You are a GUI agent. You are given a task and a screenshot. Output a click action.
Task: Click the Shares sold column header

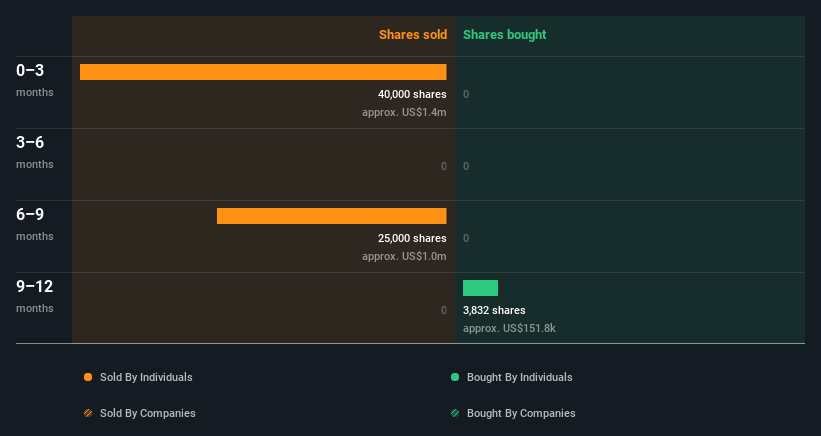click(413, 35)
